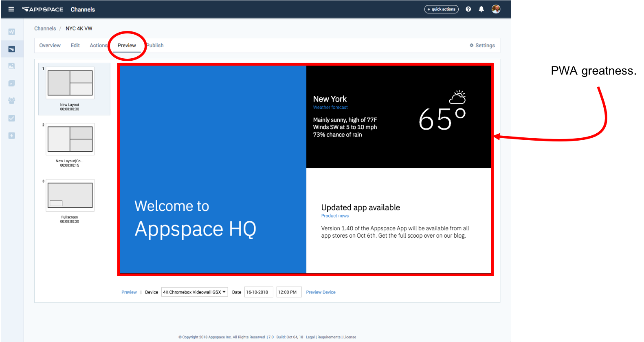This screenshot has height=342, width=644.
Task: Switch to the Edit tab
Action: [75, 46]
